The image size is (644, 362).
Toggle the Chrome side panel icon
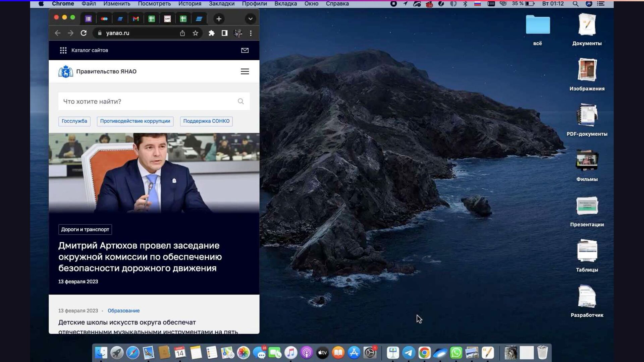pyautogui.click(x=224, y=33)
